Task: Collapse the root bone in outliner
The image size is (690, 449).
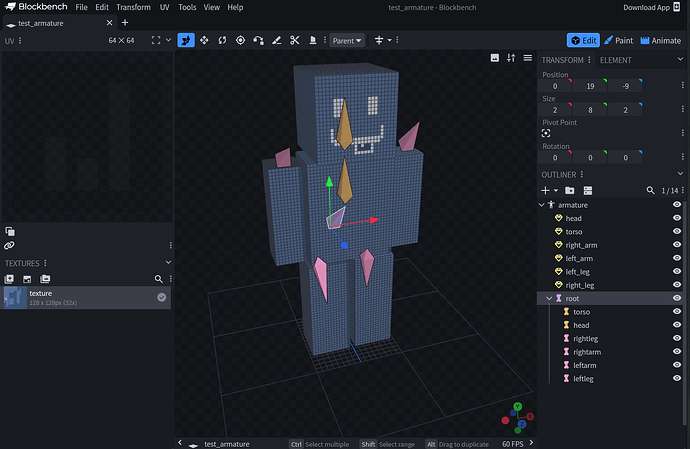Action: coord(548,298)
